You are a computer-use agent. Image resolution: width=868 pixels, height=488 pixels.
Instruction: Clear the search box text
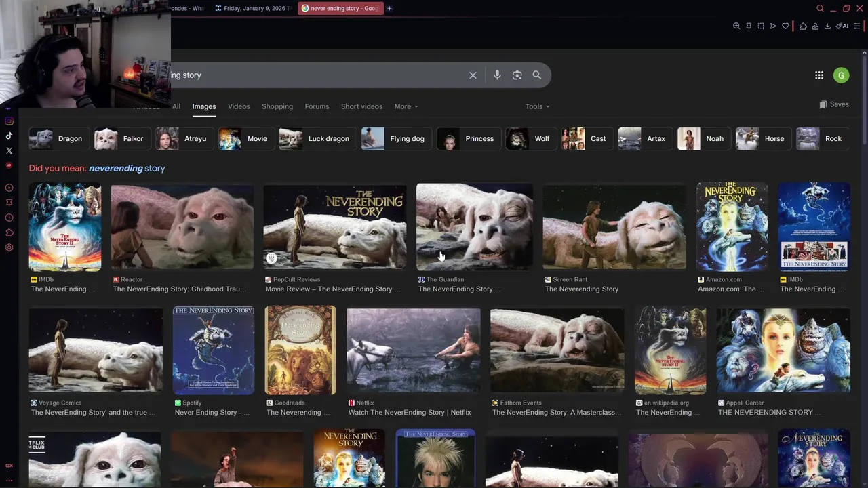(473, 75)
